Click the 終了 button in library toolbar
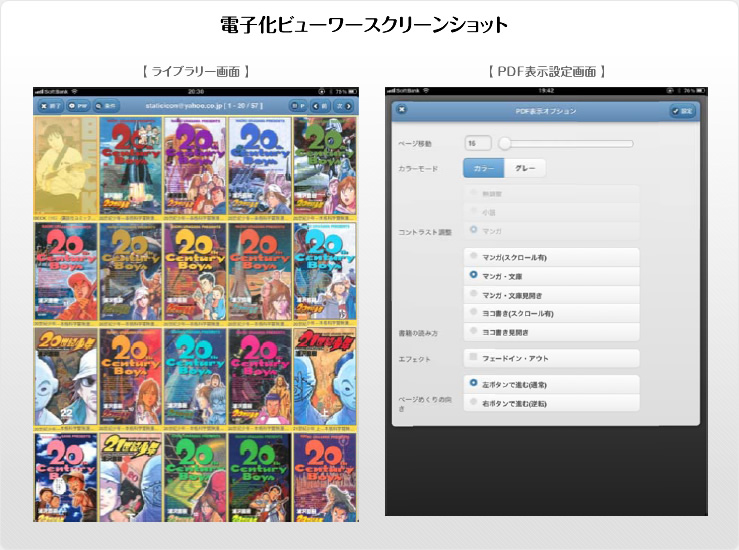This screenshot has width=739, height=550. click(x=50, y=104)
